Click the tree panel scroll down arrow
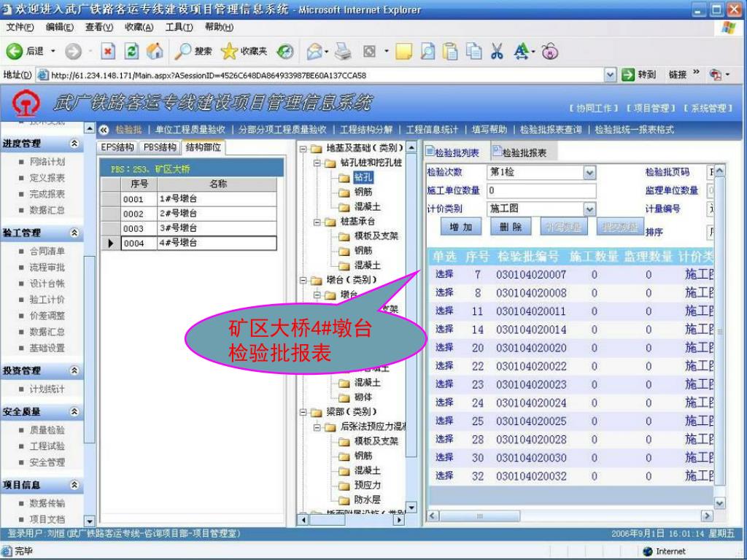Viewport: 747px width, 560px height. click(411, 507)
